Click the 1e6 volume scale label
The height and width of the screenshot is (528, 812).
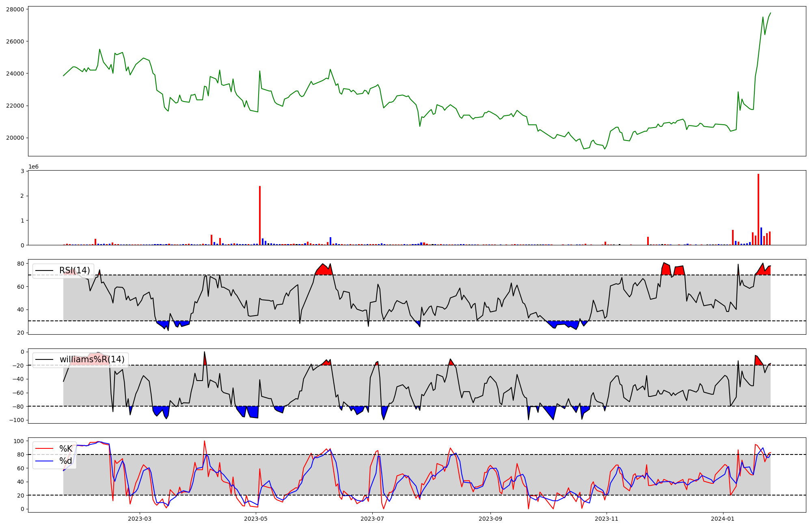[33, 167]
